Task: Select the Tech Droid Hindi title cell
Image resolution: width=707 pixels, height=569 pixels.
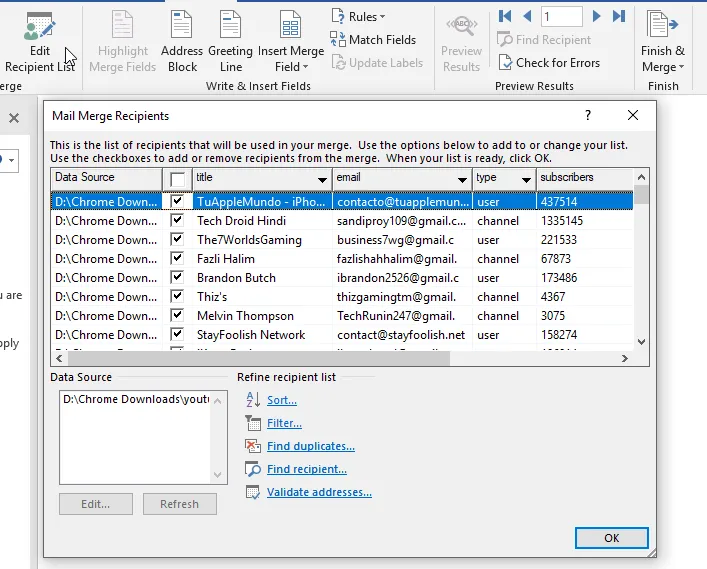Action: click(x=262, y=220)
